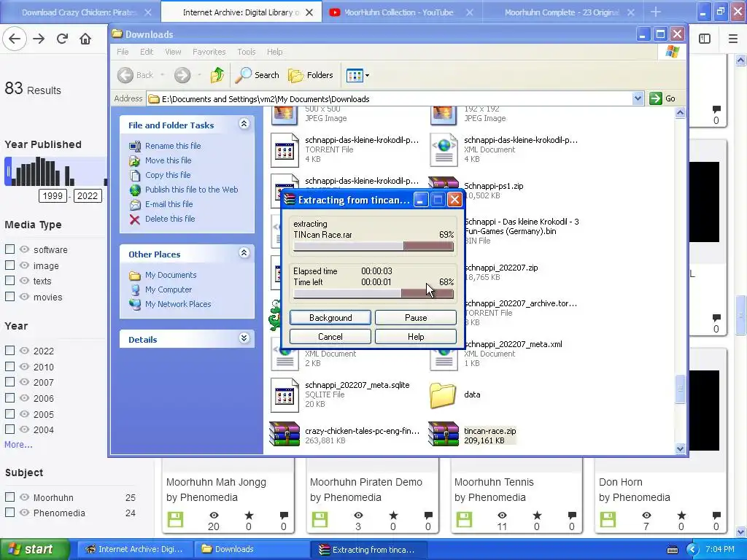
Task: Open the File menu
Action: tap(123, 52)
